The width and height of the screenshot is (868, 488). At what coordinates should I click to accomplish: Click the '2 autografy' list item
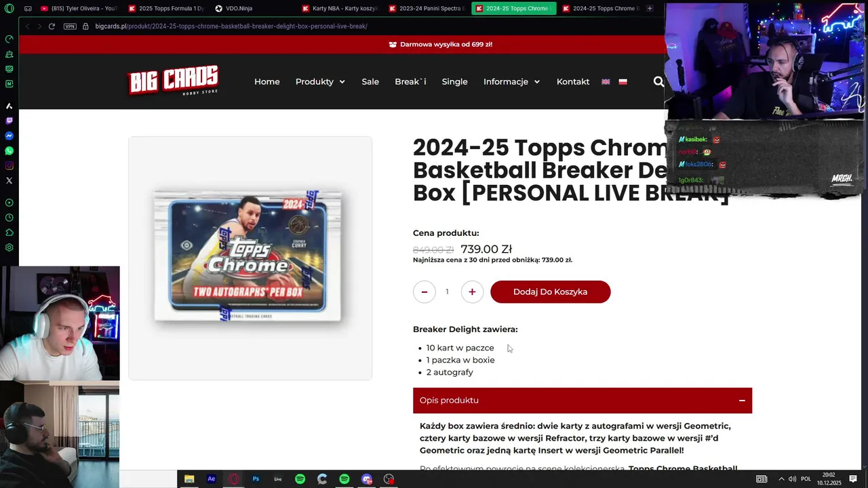(x=450, y=372)
